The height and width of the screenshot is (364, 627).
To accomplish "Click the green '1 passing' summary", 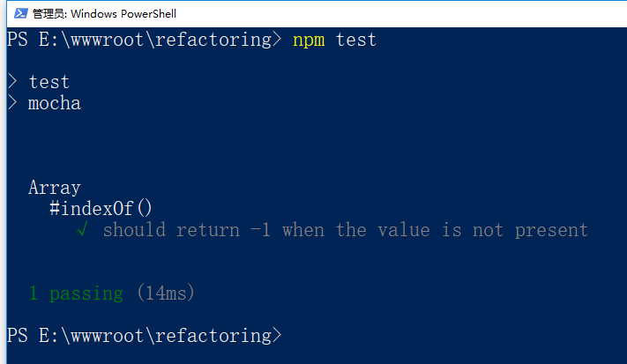I will pos(76,293).
